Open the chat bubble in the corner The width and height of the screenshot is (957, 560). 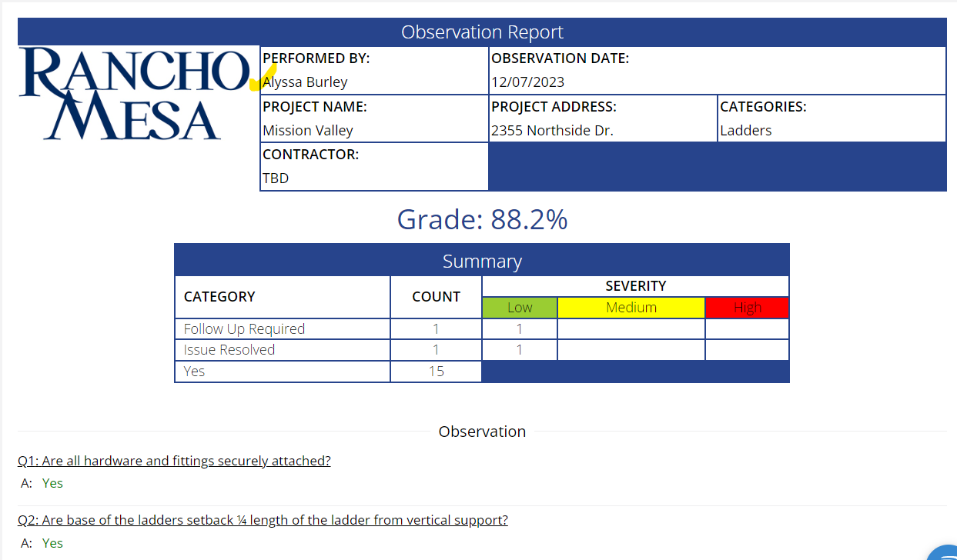(x=945, y=552)
